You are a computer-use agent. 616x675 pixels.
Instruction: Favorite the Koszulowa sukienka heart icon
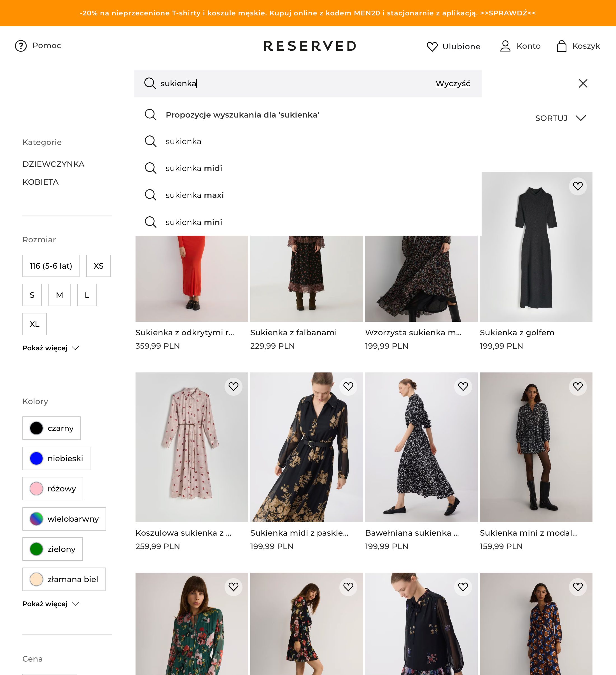pos(234,387)
